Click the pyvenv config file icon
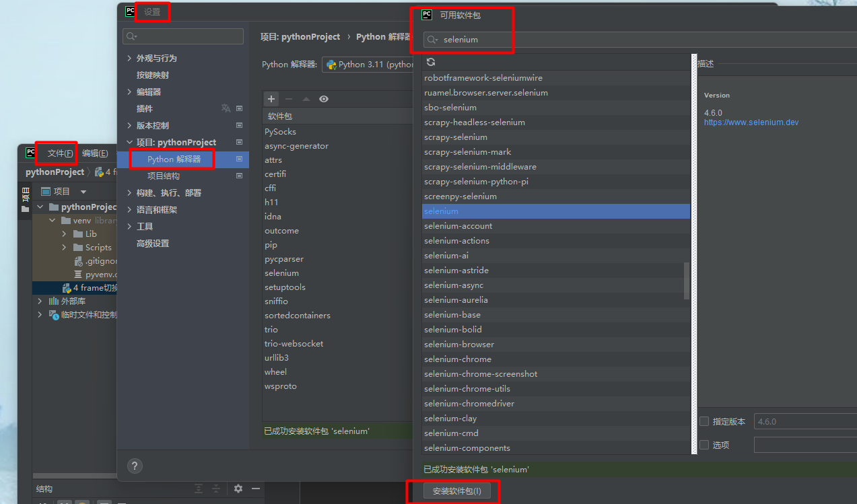 tap(78, 275)
